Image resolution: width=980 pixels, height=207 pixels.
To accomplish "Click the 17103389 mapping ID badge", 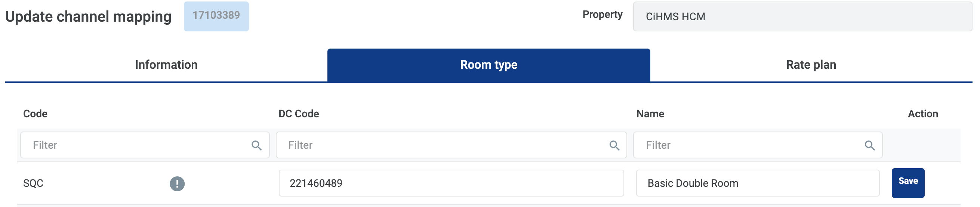I will (x=216, y=16).
